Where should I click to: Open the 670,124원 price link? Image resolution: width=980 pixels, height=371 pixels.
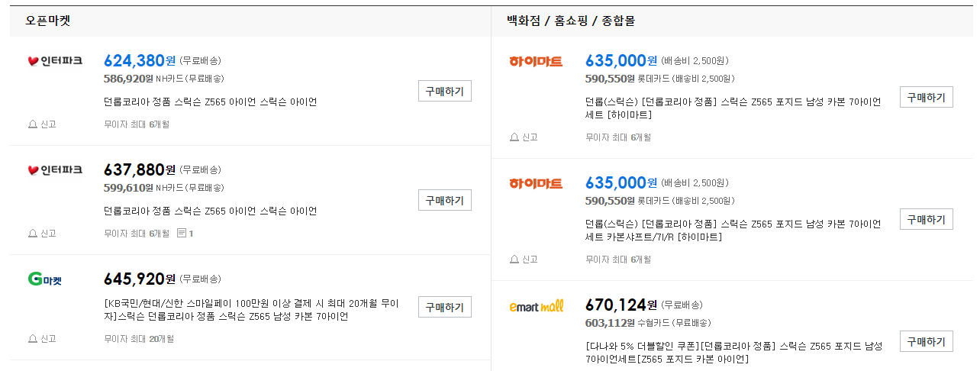coord(615,305)
